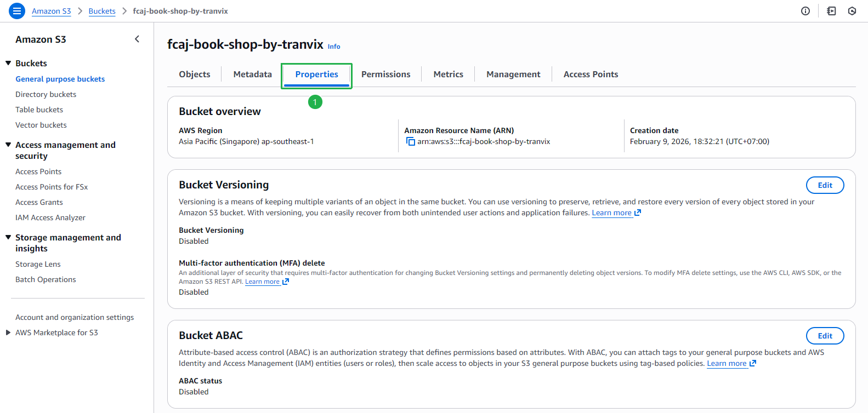Open Learn more link for Bucket Versioning
868x413 pixels.
(616, 213)
